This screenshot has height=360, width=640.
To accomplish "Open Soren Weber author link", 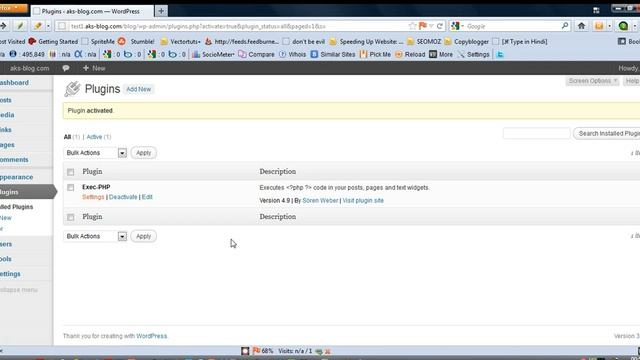I will [x=320, y=200].
